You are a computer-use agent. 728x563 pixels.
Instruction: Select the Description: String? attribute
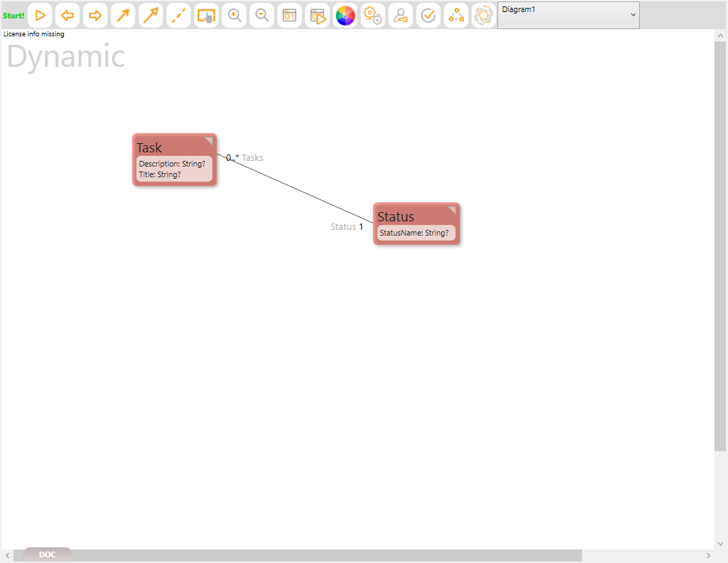click(x=172, y=164)
